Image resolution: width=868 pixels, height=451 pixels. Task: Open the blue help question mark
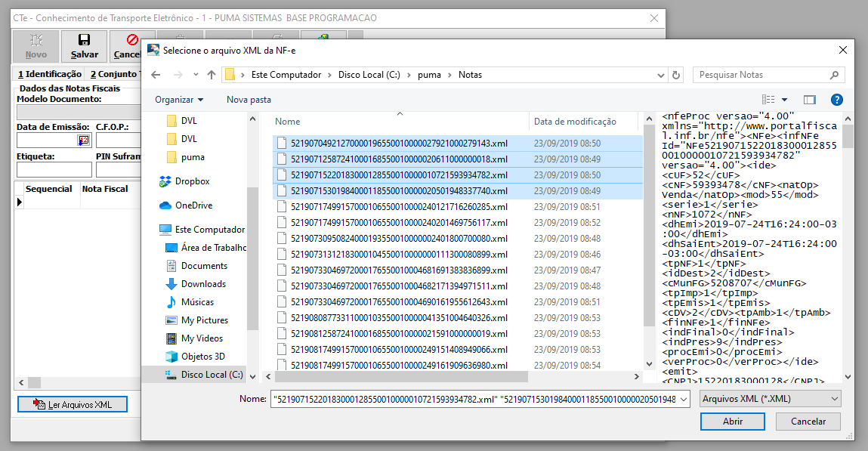[836, 100]
